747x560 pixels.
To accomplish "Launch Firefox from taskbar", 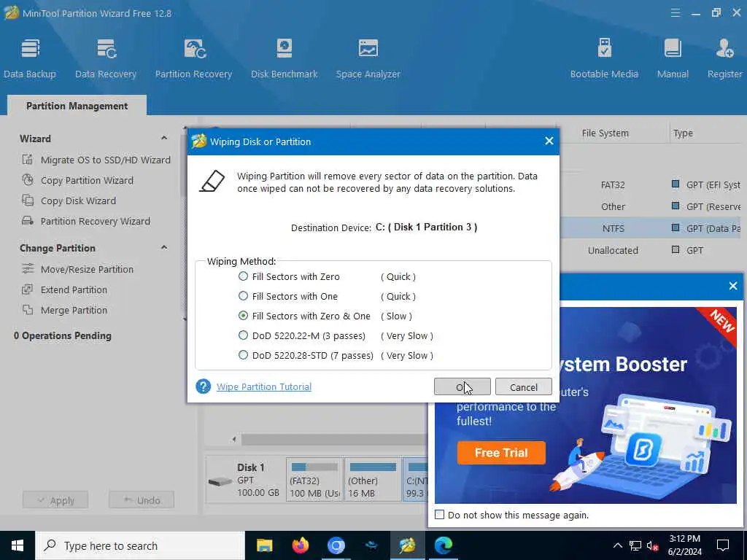I will click(300, 545).
